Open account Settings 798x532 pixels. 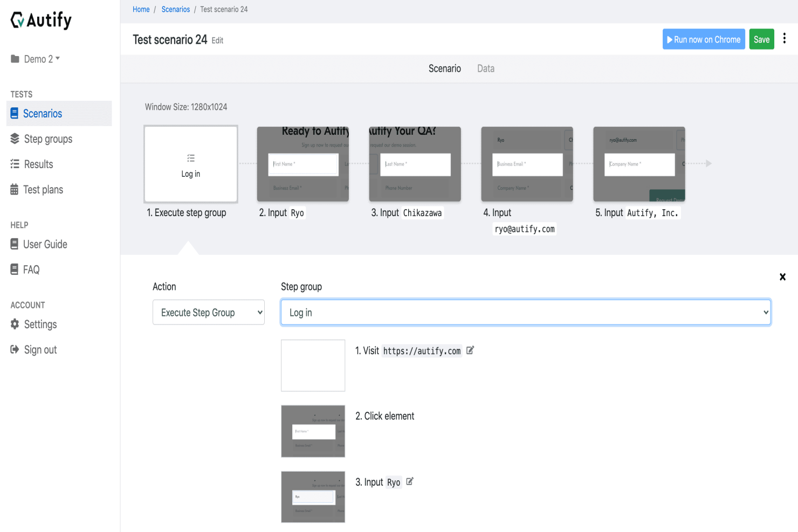coord(40,324)
